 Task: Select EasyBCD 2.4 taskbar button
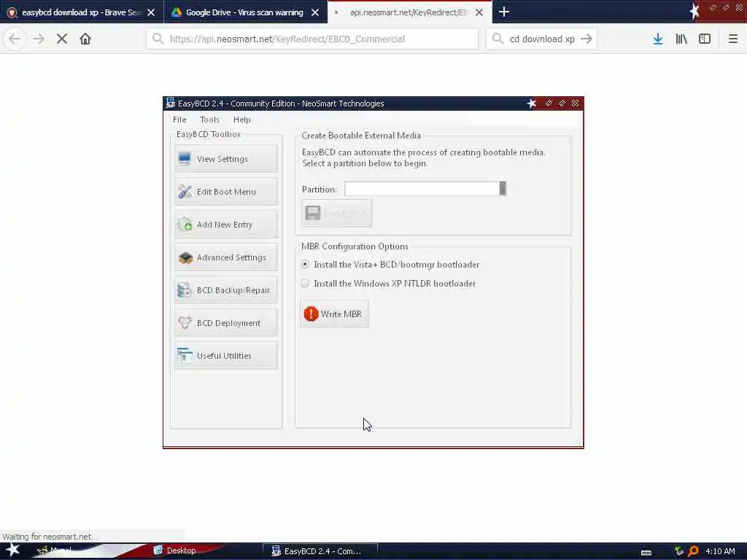pos(320,551)
